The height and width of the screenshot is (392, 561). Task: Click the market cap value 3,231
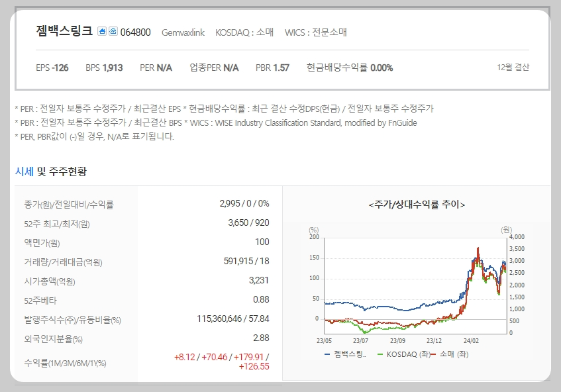point(259,280)
